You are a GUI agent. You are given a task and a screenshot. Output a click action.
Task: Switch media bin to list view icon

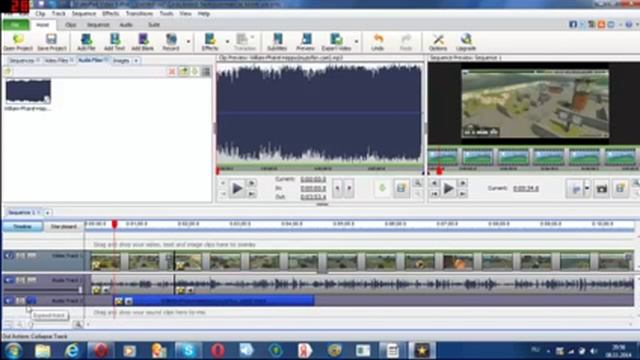[x=206, y=72]
